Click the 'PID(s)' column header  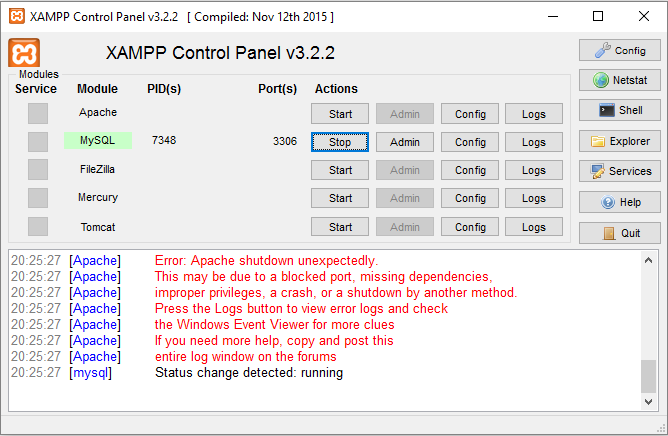tap(164, 89)
